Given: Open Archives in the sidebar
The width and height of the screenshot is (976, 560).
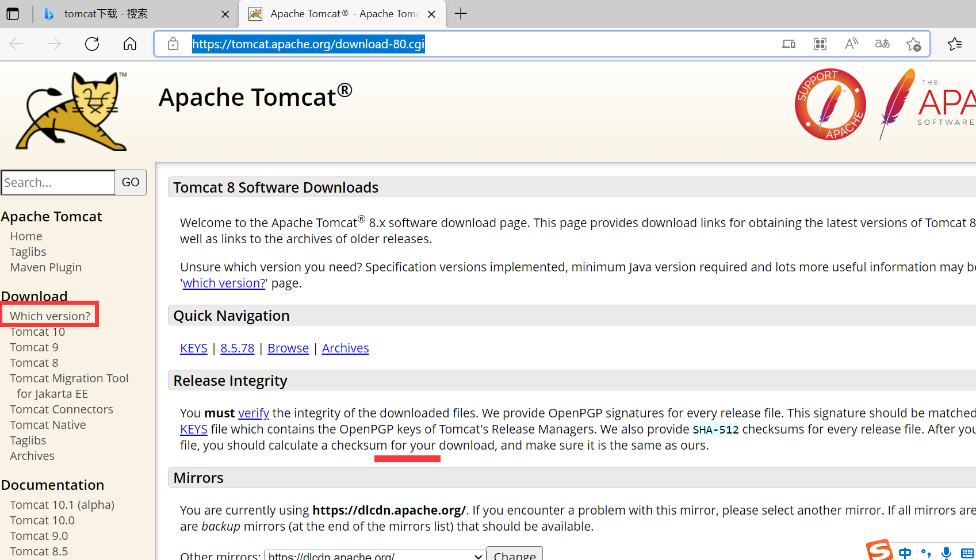Looking at the screenshot, I should [x=32, y=456].
